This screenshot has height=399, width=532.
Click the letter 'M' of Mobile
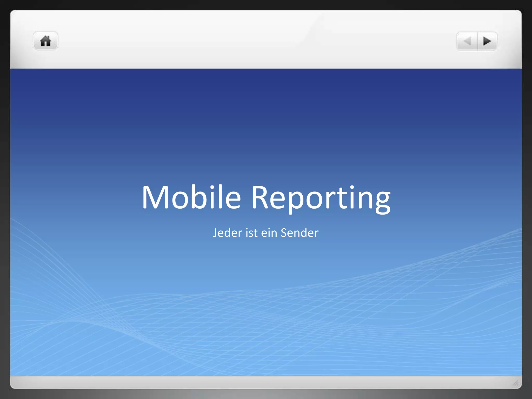pos(155,197)
